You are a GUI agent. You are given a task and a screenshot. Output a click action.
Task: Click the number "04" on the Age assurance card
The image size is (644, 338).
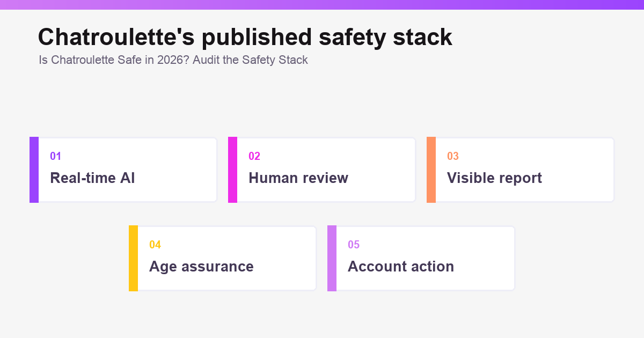[155, 245]
